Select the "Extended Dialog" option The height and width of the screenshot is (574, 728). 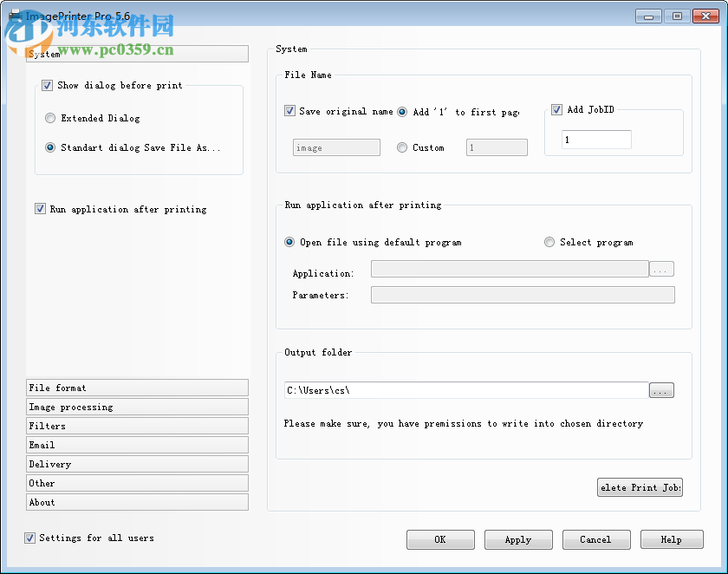coord(50,118)
